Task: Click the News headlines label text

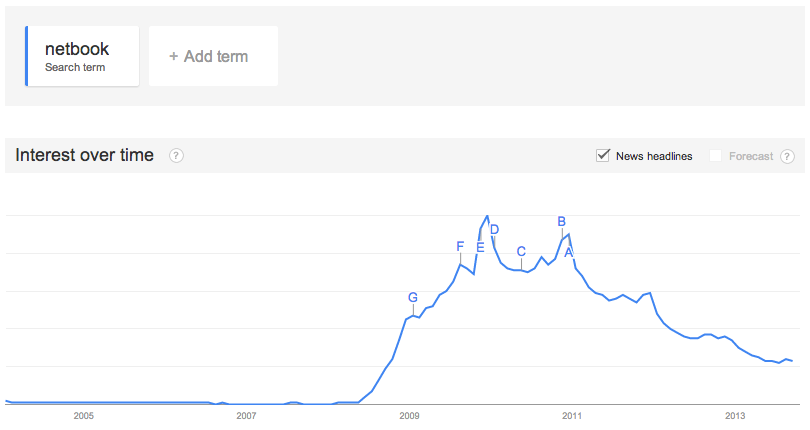Action: click(x=654, y=156)
